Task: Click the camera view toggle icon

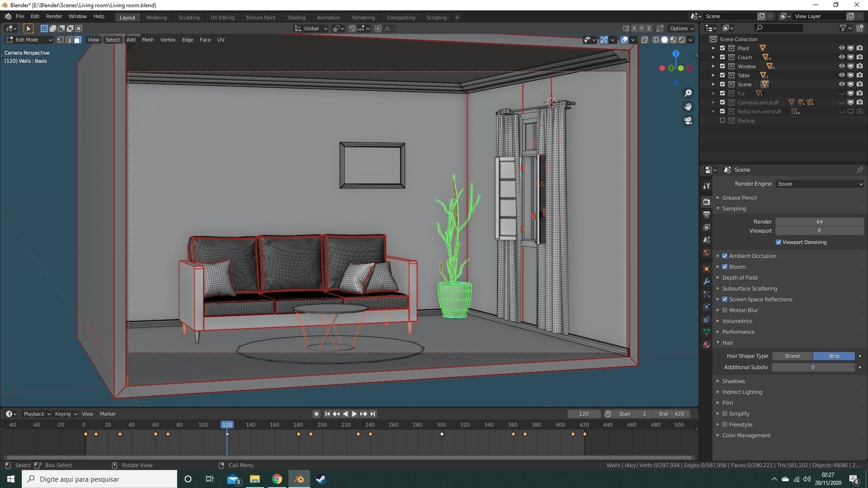Action: [688, 121]
